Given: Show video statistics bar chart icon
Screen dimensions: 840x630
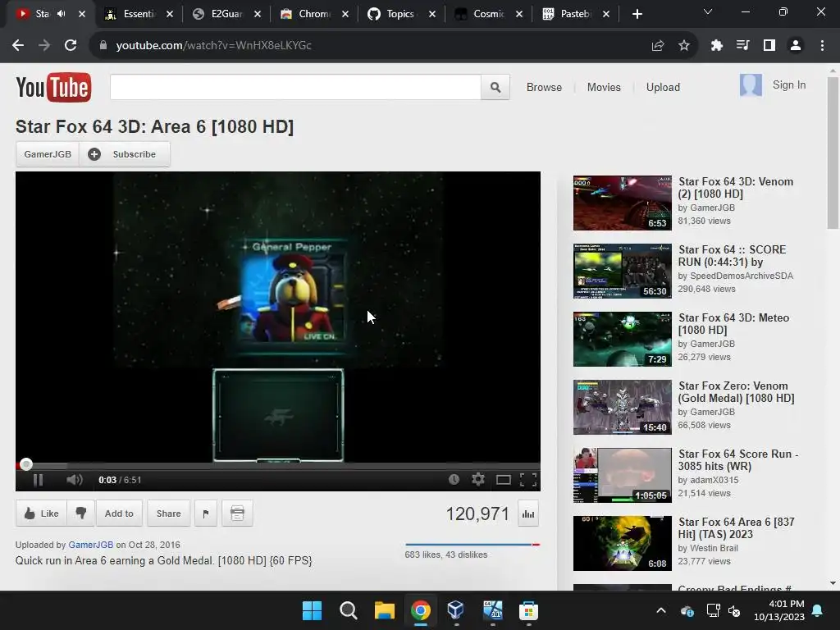Looking at the screenshot, I should point(528,514).
